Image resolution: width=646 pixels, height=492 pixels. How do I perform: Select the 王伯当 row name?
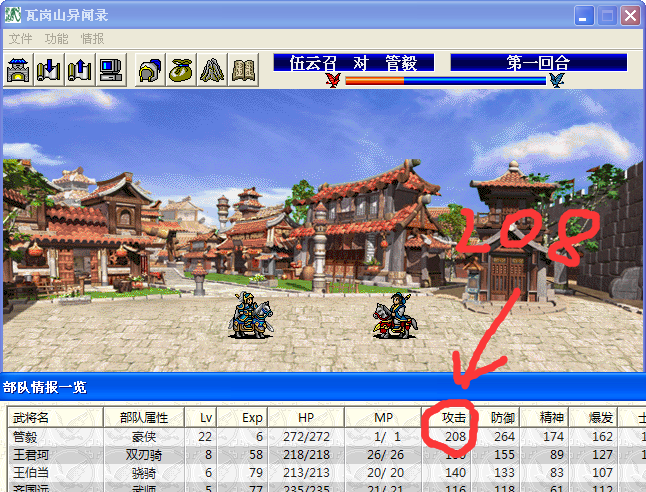click(x=31, y=473)
